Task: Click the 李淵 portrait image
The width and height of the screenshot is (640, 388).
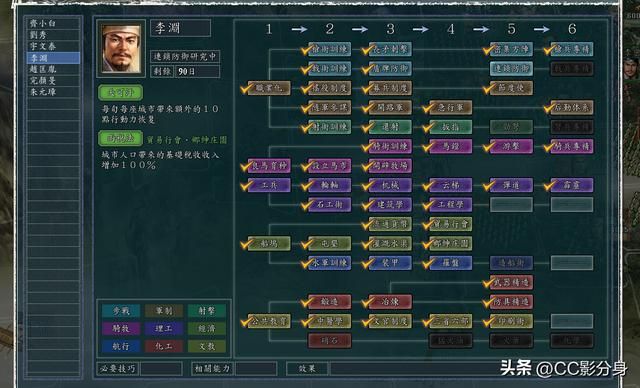Action: (x=121, y=49)
